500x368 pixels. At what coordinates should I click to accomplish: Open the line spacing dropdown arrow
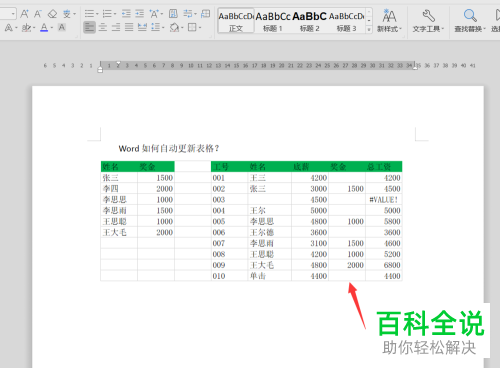163,28
